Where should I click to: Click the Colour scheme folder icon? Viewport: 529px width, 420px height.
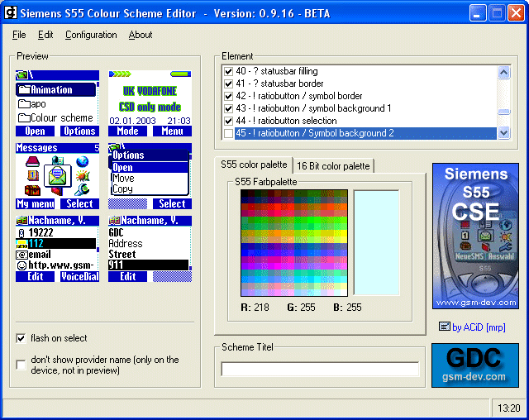pos(24,117)
